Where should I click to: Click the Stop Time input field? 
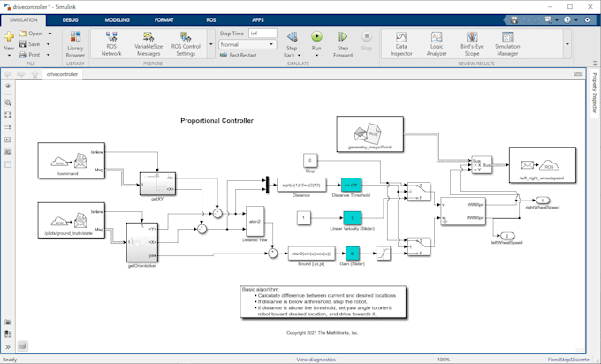pos(262,34)
